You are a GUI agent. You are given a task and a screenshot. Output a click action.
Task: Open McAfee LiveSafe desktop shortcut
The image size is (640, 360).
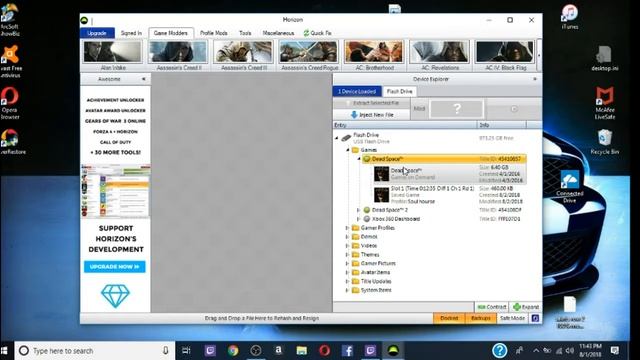point(605,103)
